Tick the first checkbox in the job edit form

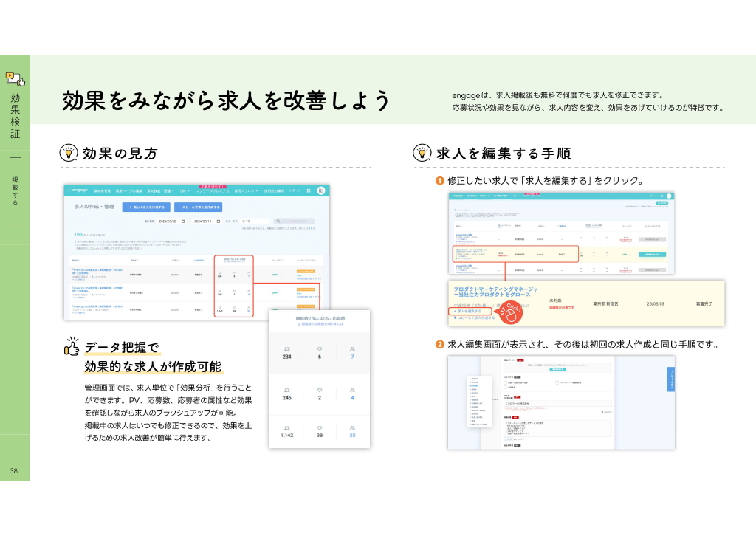(x=505, y=382)
